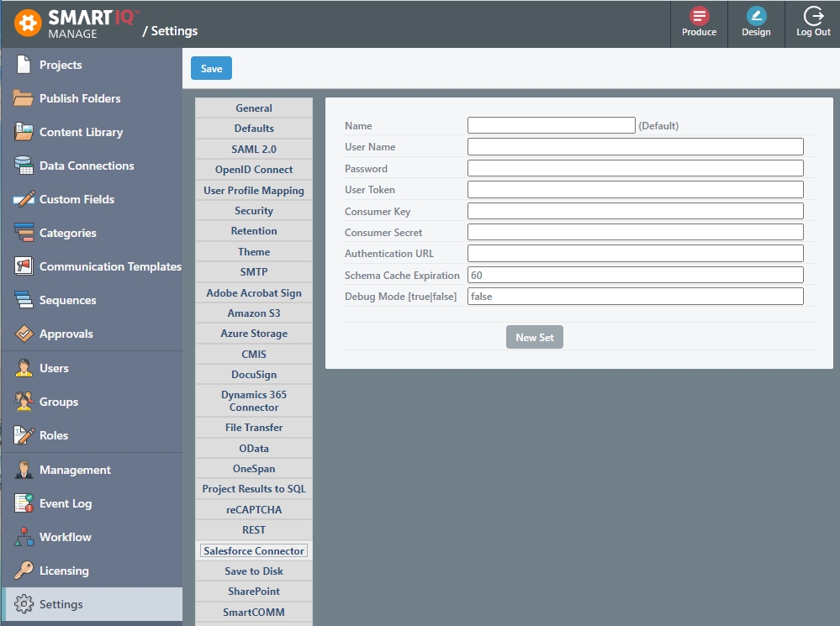This screenshot has width=840, height=626.
Task: Click the Approvals checkmark diamond icon
Action: (x=24, y=334)
